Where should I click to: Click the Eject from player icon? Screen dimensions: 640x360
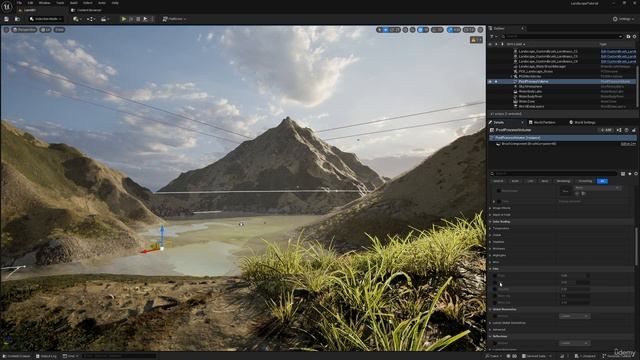(x=145, y=19)
